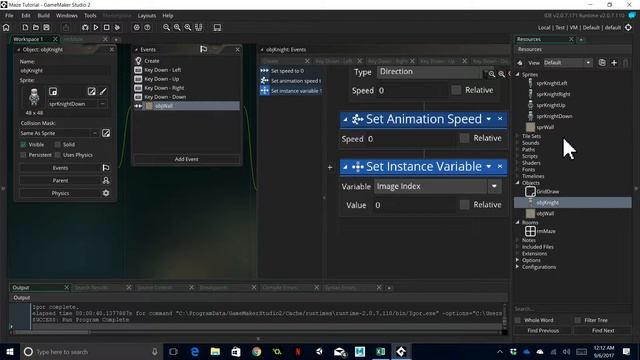Screen dimensions: 640x360
Task: Open Windows Start menu
Action: click(x=10, y=351)
